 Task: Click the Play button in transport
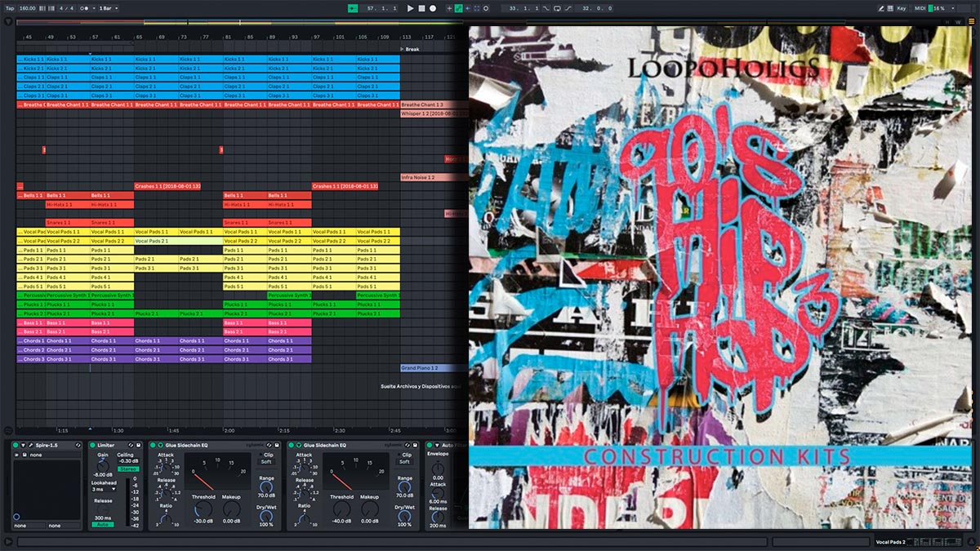[410, 8]
